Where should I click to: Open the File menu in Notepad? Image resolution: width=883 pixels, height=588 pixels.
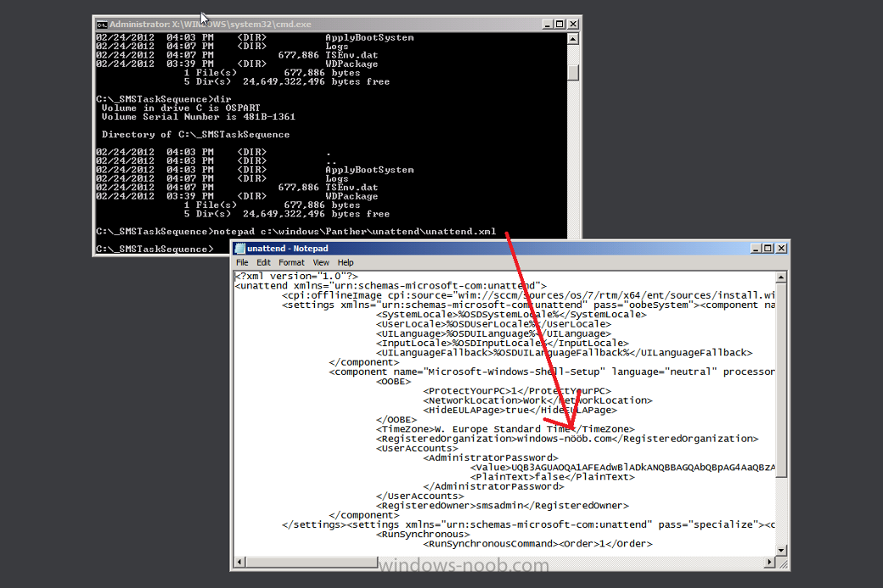[x=242, y=263]
